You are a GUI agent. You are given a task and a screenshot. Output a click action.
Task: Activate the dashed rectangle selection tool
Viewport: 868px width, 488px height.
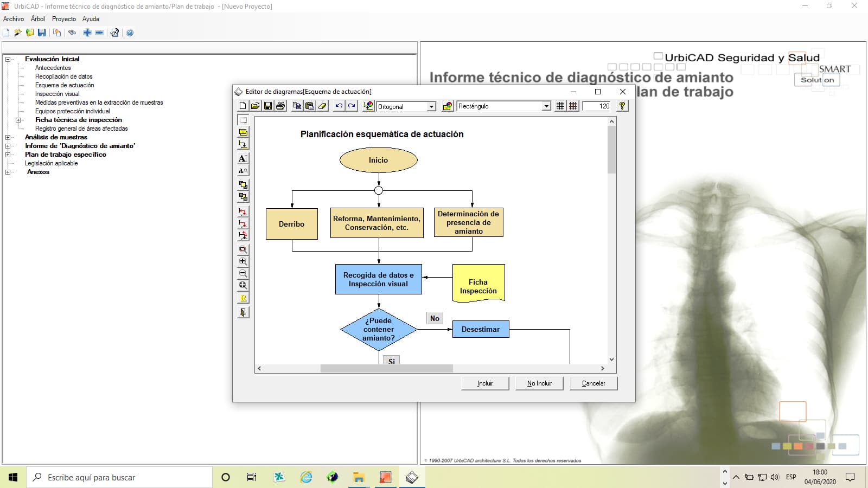click(x=243, y=120)
